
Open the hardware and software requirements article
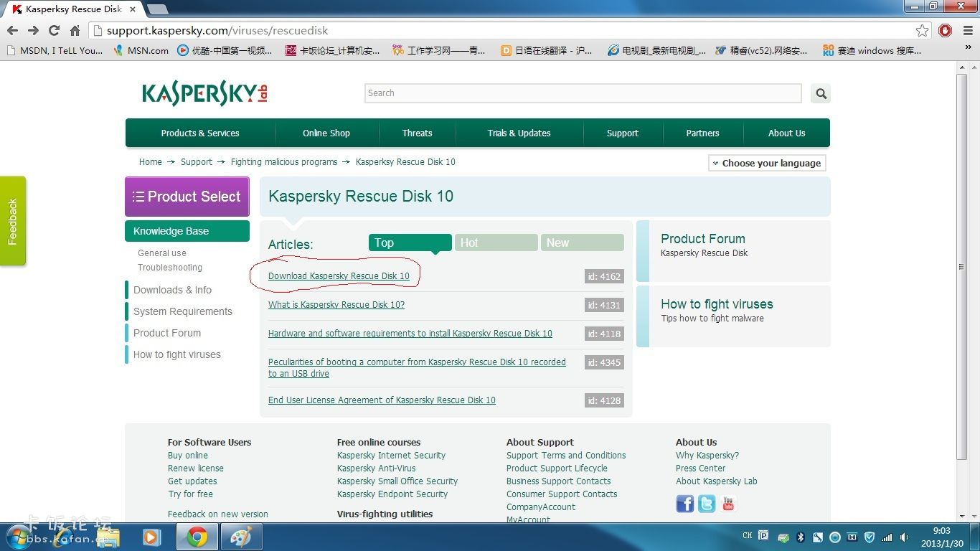click(x=410, y=334)
